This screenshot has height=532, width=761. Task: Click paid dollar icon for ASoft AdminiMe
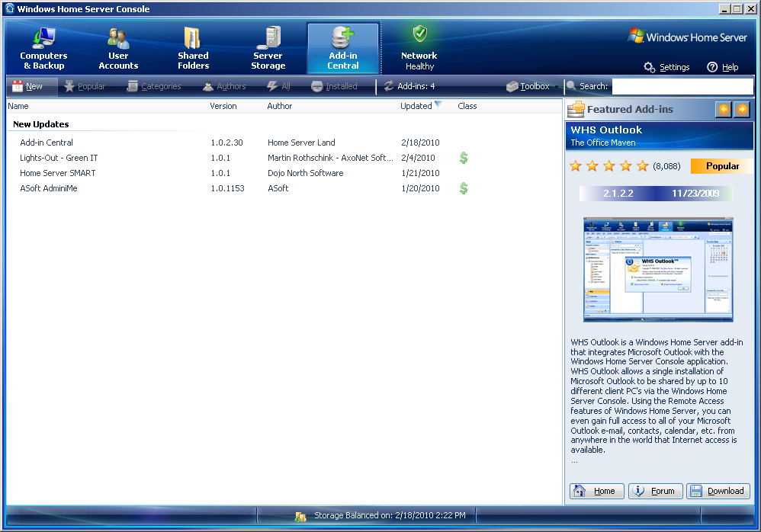pyautogui.click(x=464, y=188)
